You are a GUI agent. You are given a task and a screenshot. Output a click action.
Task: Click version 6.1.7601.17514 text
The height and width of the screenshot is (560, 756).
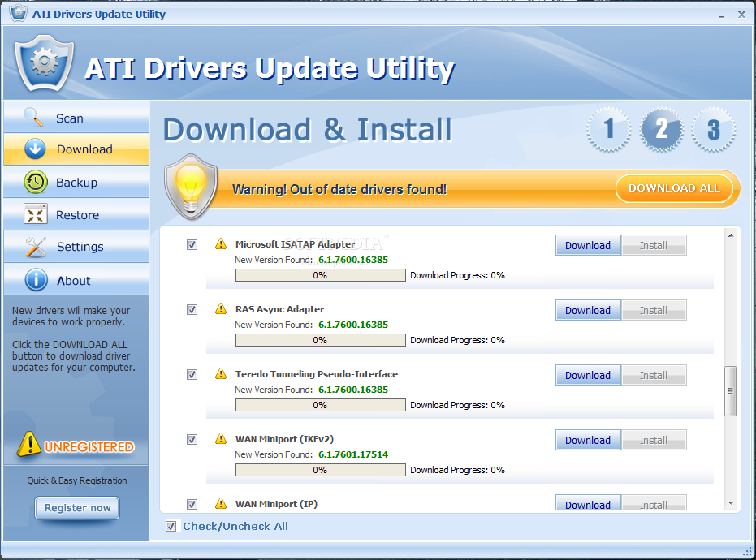pyautogui.click(x=353, y=454)
